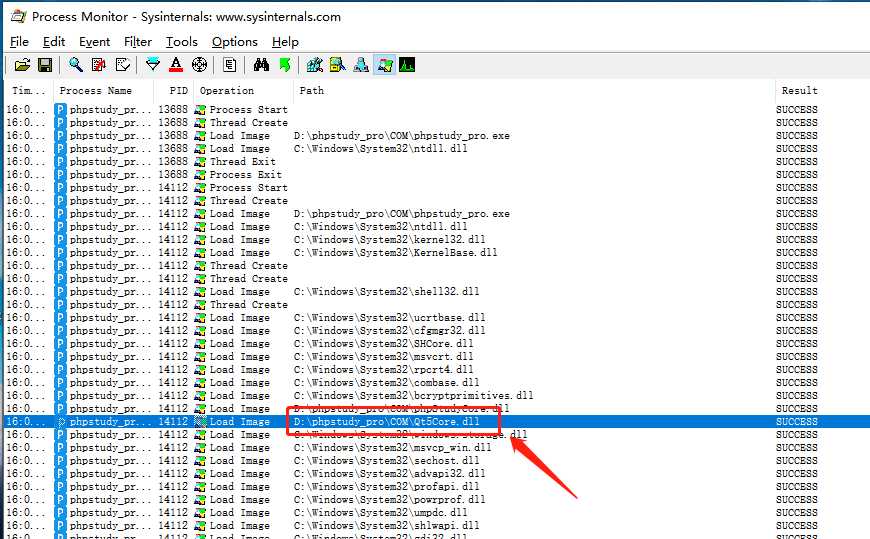Open the Help menu
This screenshot has height=539, width=870.
click(285, 42)
